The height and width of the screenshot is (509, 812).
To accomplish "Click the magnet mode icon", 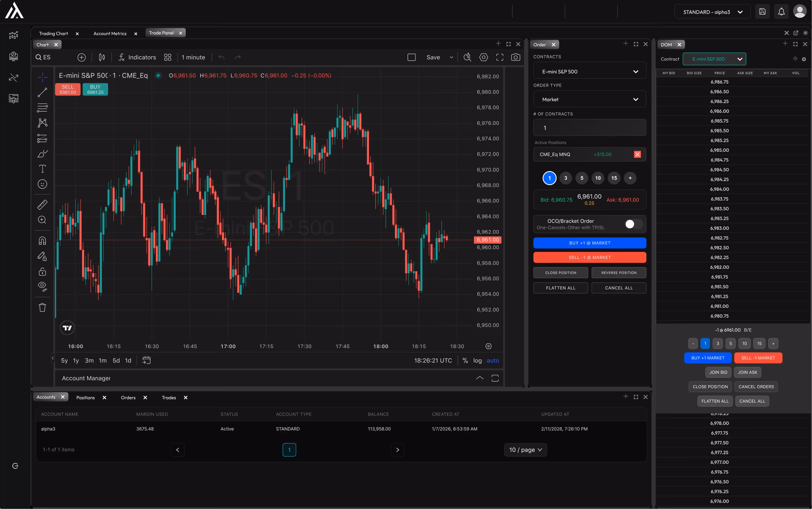I will tap(42, 241).
